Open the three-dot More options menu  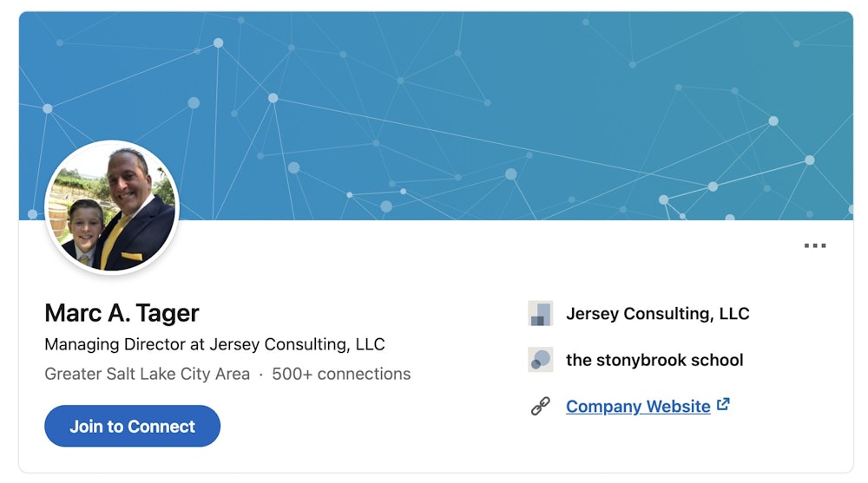[x=815, y=245]
